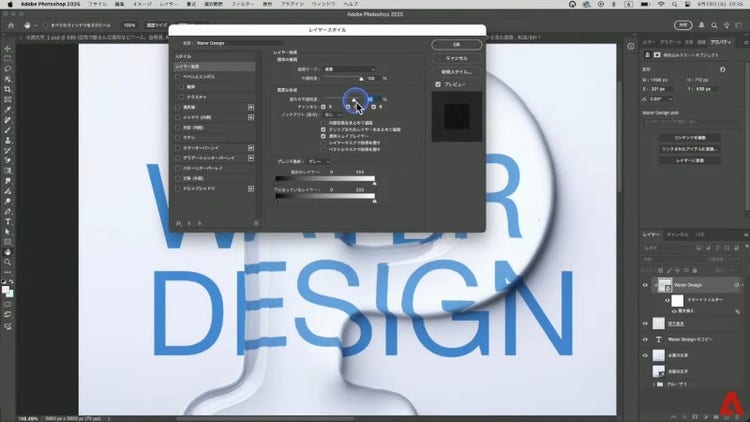Image resolution: width=750 pixels, height=422 pixels.
Task: Switch to the Channels panel tab
Action: click(677, 233)
